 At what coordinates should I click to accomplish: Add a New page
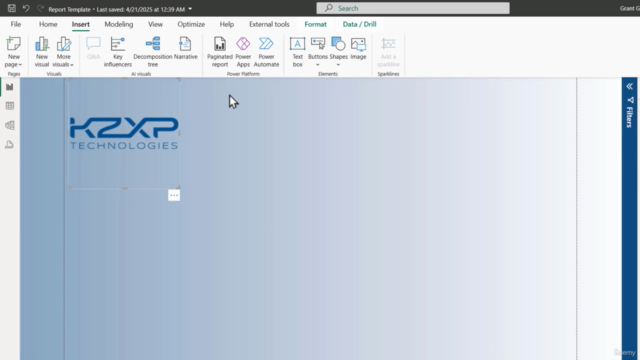coord(13,52)
